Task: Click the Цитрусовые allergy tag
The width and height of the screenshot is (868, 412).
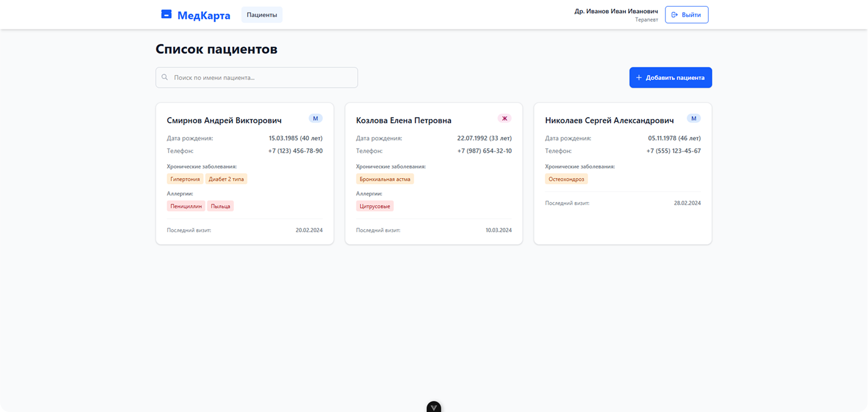Action: 375,206
